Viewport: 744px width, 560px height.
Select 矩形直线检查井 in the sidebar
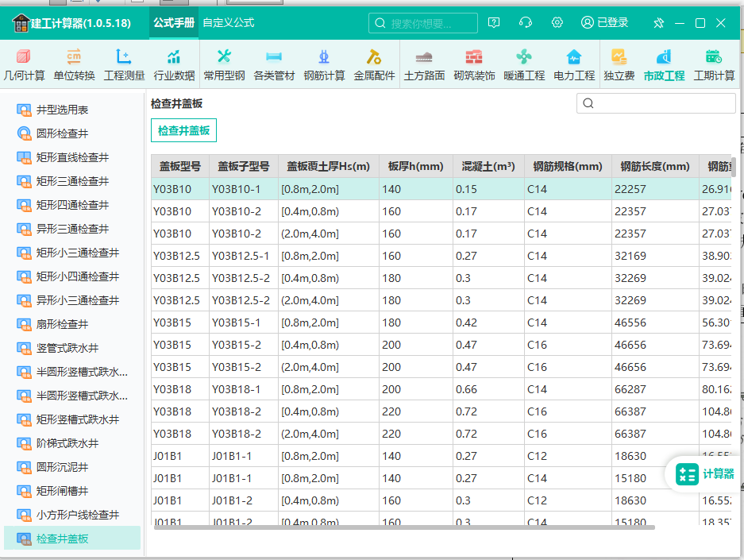tap(71, 157)
